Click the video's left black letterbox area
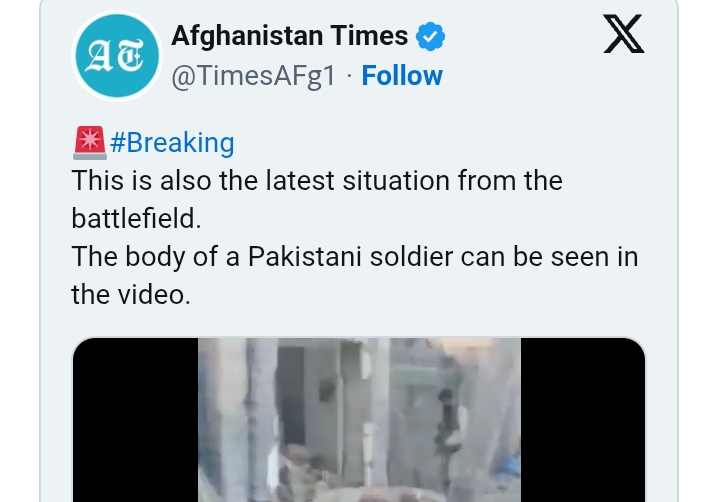This screenshot has width=719, height=502. [136, 419]
